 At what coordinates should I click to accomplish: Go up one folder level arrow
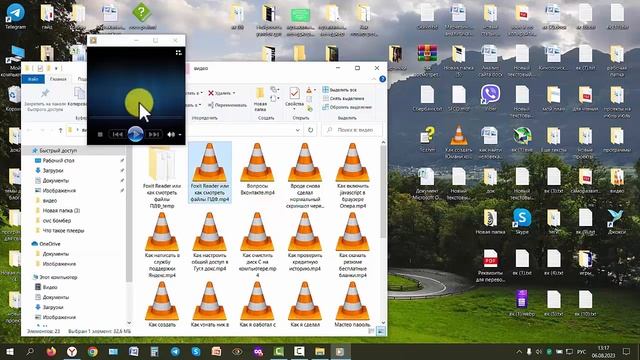(60, 130)
